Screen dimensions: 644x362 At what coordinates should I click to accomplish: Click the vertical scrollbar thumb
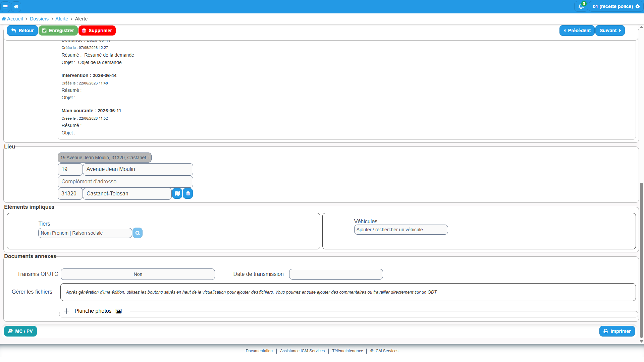641,260
